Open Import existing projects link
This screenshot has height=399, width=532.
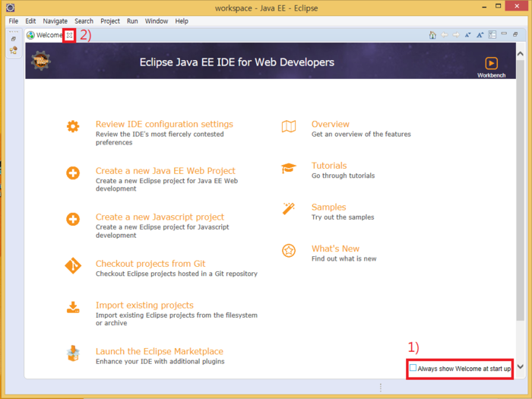coord(144,305)
